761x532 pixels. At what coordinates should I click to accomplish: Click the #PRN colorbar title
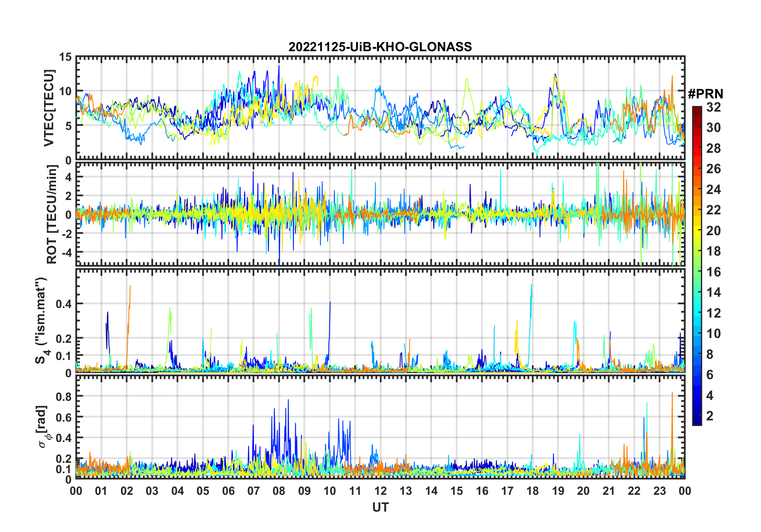[705, 94]
